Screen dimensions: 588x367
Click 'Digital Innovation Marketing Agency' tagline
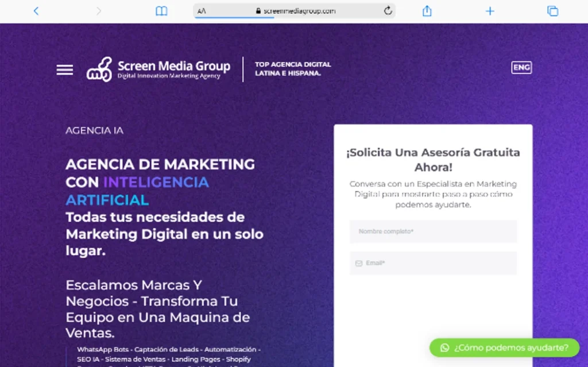click(x=169, y=76)
